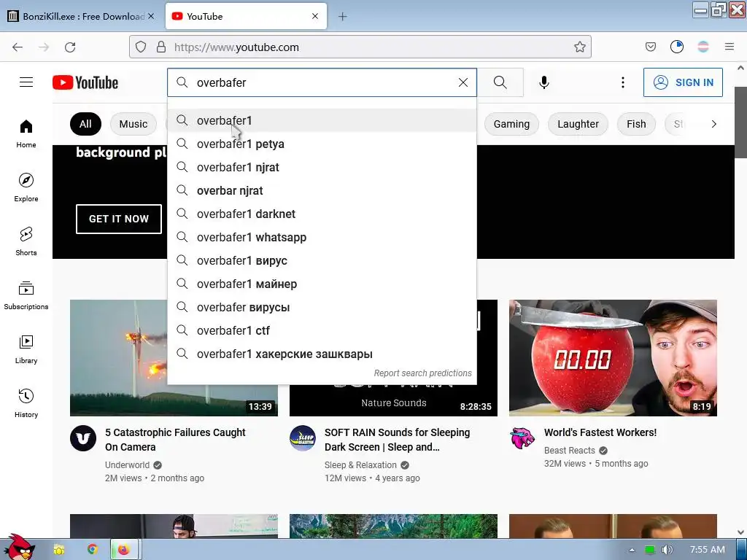Click the Firefox taskbar button

tap(124, 550)
